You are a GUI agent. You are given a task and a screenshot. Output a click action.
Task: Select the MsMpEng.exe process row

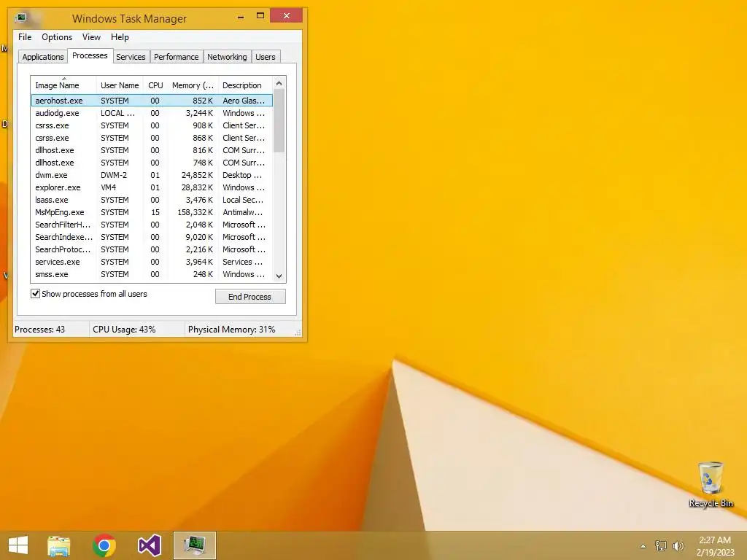(x=152, y=212)
